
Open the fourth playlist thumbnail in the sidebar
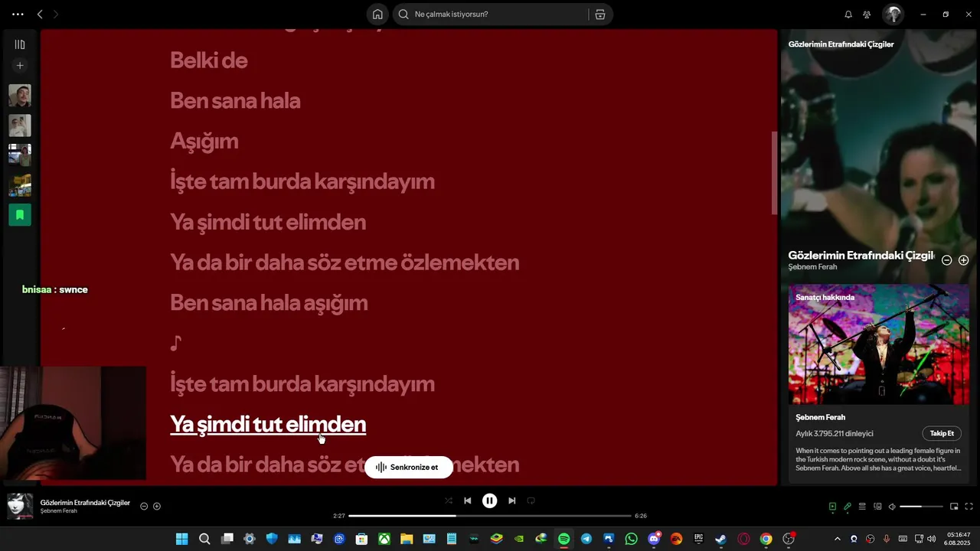point(20,185)
